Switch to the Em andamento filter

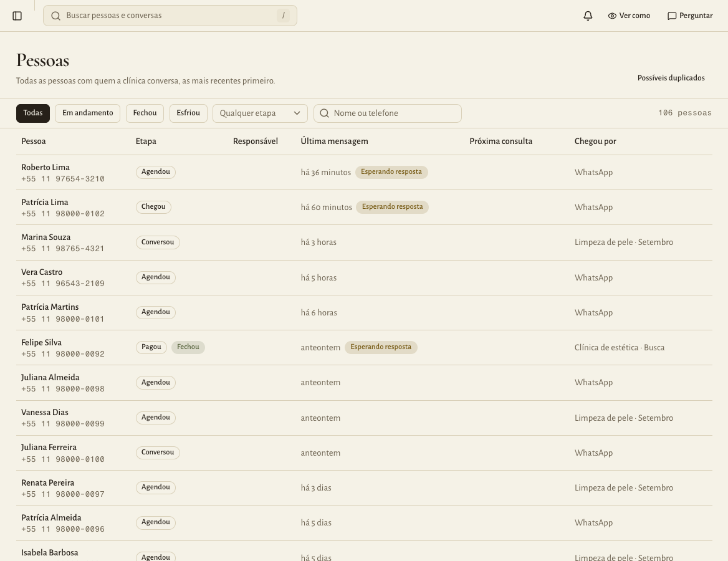88,113
